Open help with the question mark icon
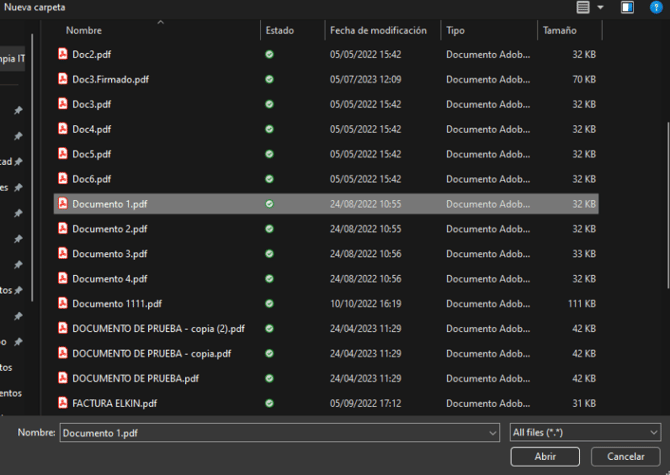 tap(655, 7)
